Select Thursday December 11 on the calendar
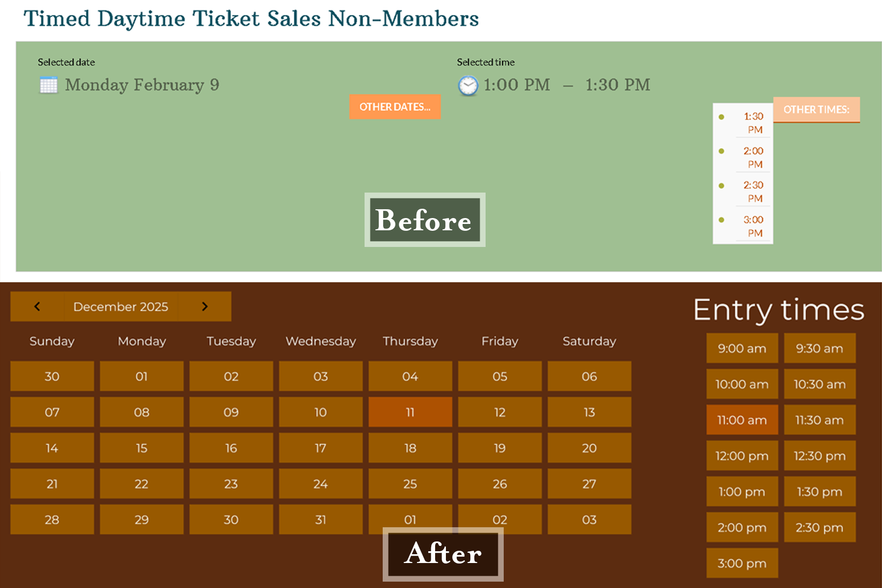 pyautogui.click(x=410, y=412)
